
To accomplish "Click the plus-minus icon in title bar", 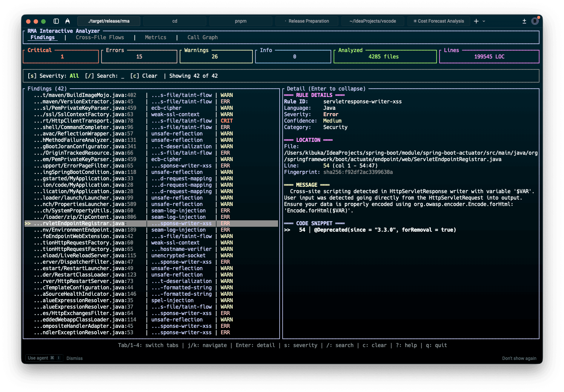I will tap(524, 21).
